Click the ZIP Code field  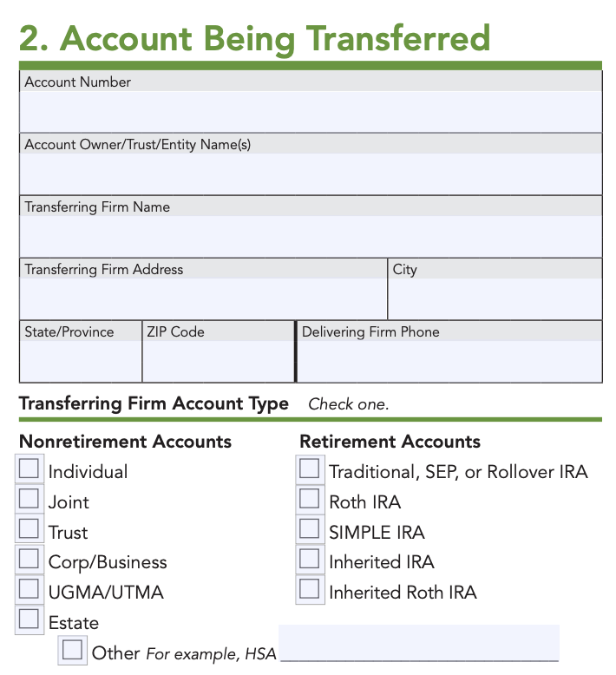tap(219, 362)
